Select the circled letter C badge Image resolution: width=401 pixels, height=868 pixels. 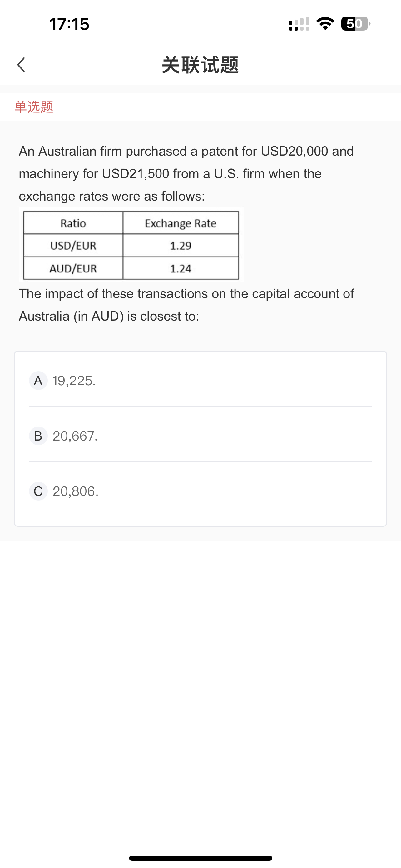click(38, 491)
